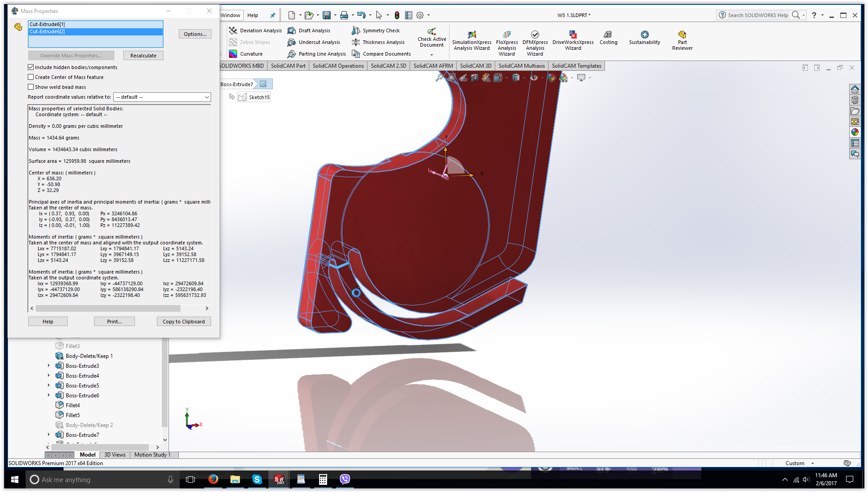Select Cut-Extrude6[1] in selection list
The height and width of the screenshot is (492, 868).
click(95, 24)
